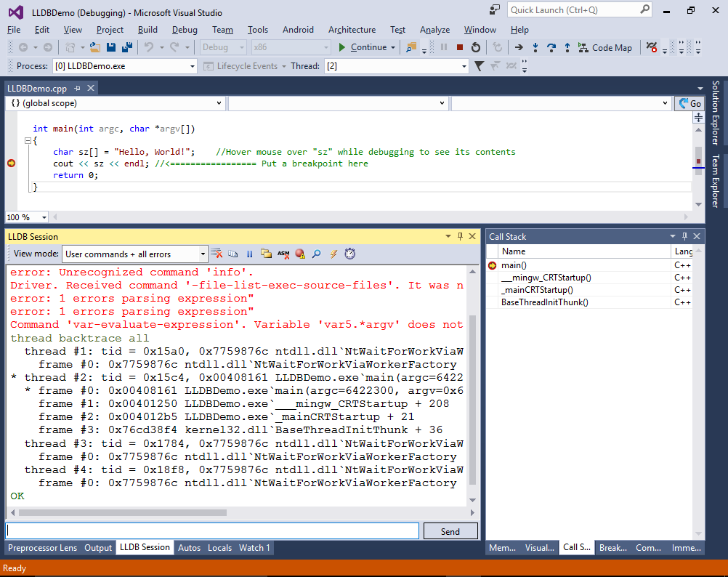Viewport: 728px width, 577px height.
Task: Open the Lifecycle Events dropdown
Action: 283,66
